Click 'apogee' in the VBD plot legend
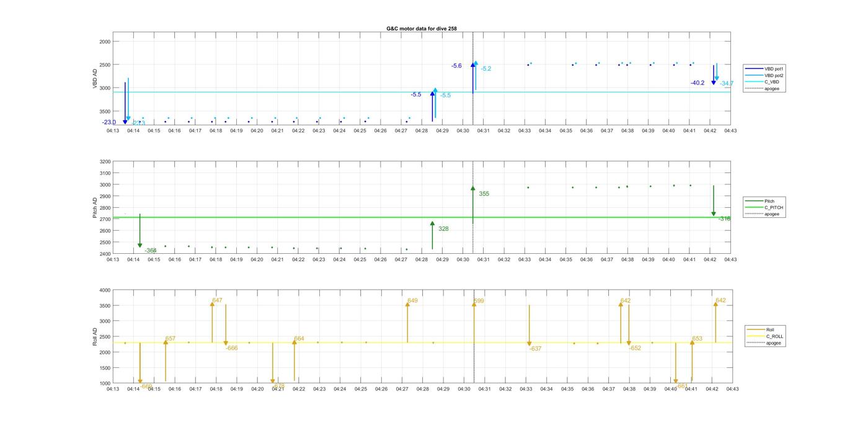Screen dimensions: 868x430 point(772,88)
